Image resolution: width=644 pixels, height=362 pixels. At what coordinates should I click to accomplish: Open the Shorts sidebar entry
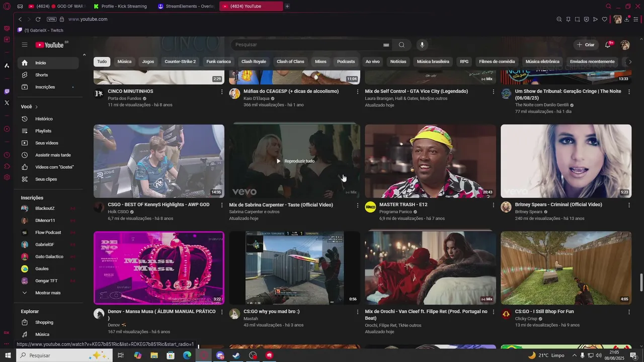point(48,75)
